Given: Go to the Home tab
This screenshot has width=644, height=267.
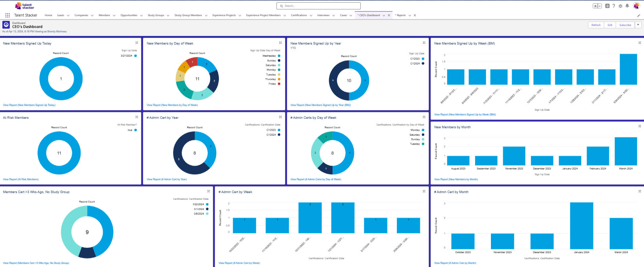Looking at the screenshot, I should (x=49, y=15).
